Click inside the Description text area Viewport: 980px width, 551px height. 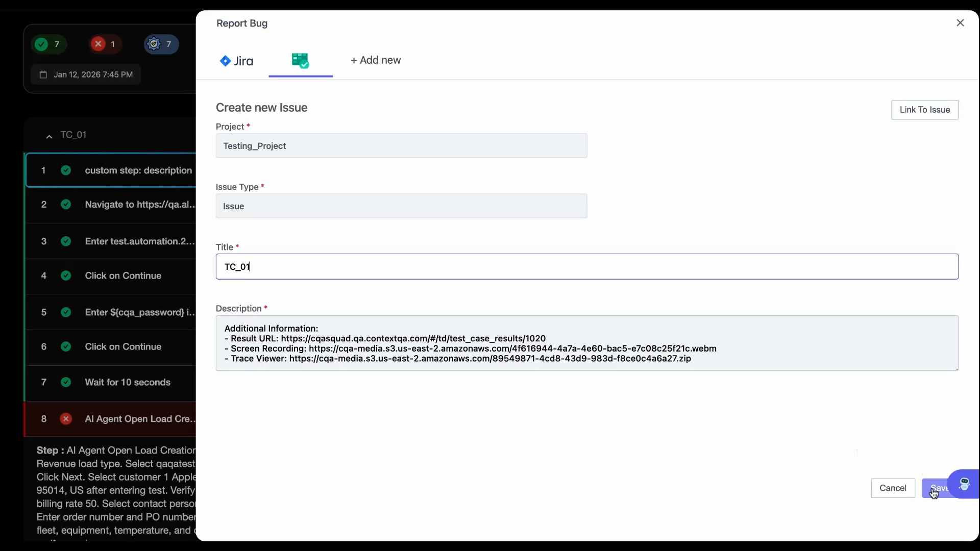(587, 343)
